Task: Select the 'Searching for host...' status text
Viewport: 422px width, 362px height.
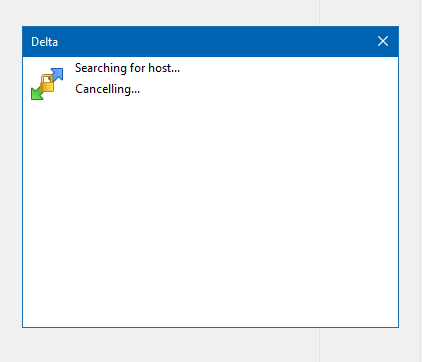Action: 127,68
